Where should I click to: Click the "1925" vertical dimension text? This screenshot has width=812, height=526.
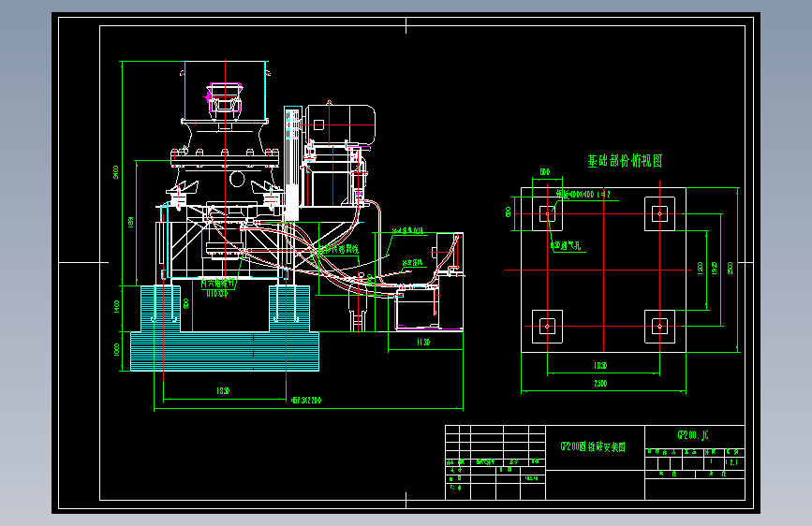coord(715,269)
